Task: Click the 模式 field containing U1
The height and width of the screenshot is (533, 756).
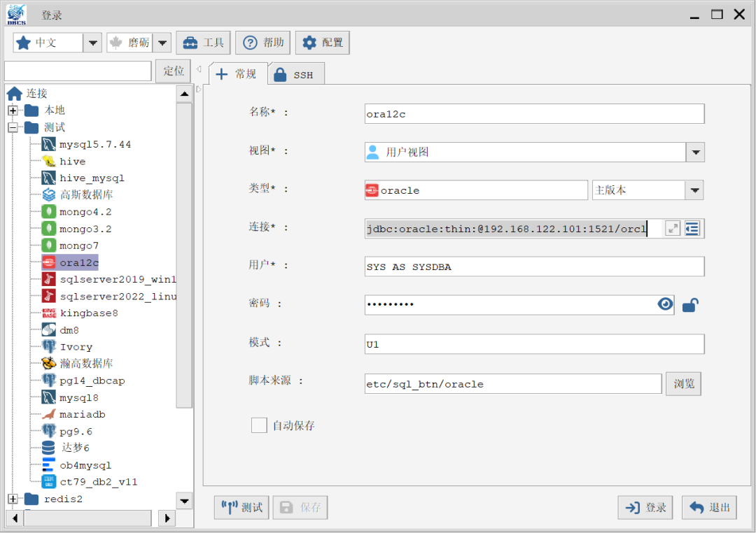Action: point(534,344)
